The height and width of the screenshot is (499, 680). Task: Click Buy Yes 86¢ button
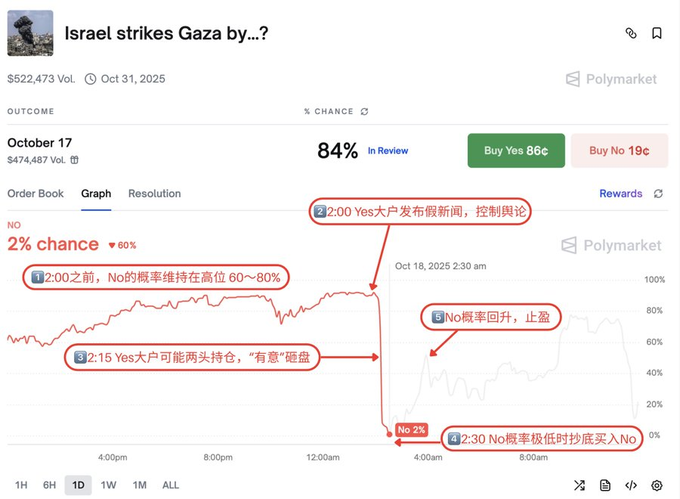[x=516, y=151]
